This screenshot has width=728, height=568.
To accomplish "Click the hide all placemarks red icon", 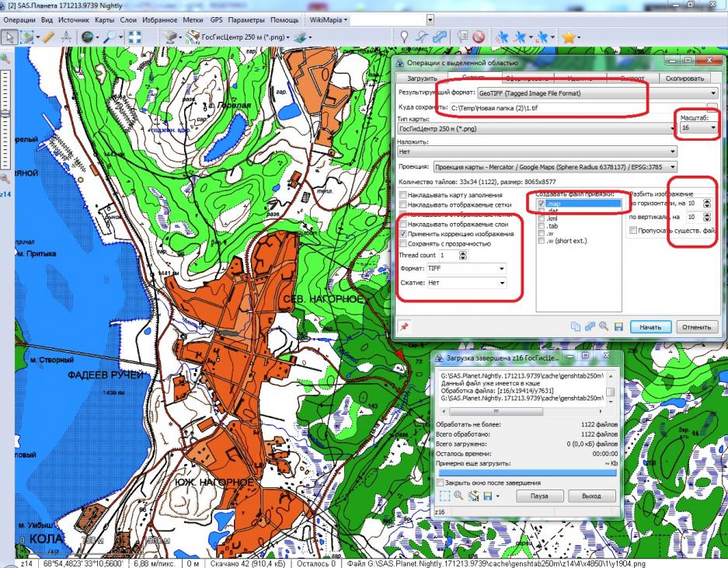I will coord(479,36).
